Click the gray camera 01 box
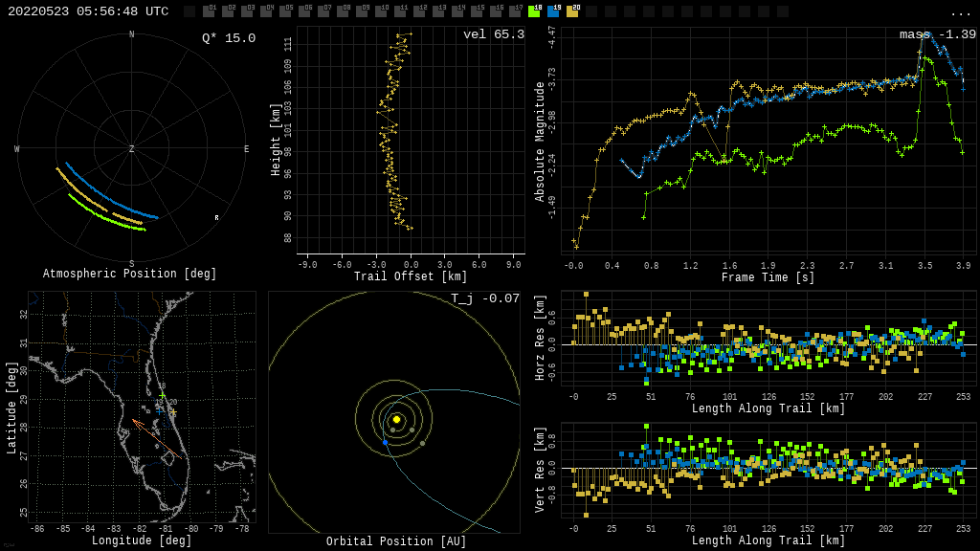Screen dimensions: 980x551 pyautogui.click(x=209, y=11)
